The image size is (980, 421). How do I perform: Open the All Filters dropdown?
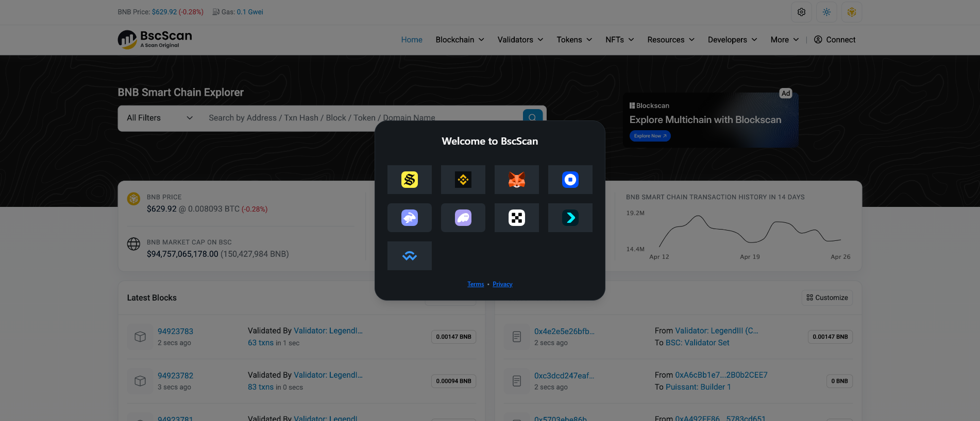click(x=160, y=118)
